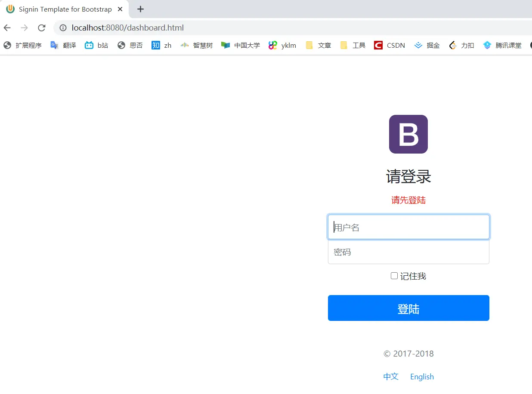532x394 pixels.
Task: Click the 请登录 heading
Action: [408, 176]
